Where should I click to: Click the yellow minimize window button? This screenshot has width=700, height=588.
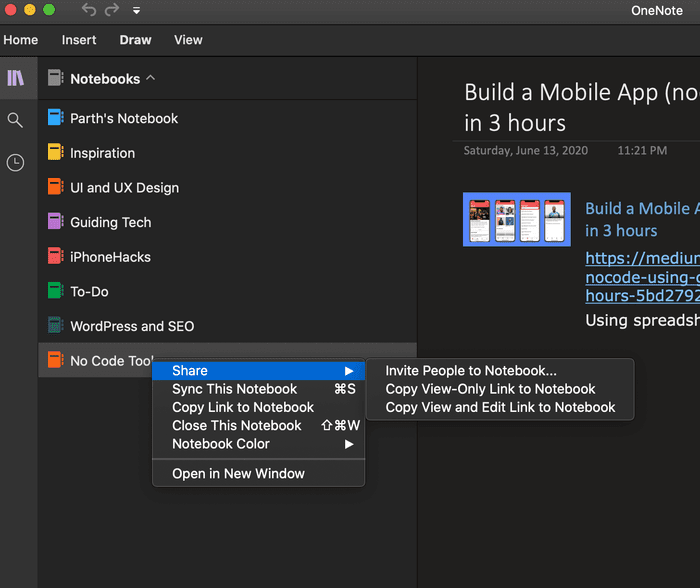tap(30, 9)
